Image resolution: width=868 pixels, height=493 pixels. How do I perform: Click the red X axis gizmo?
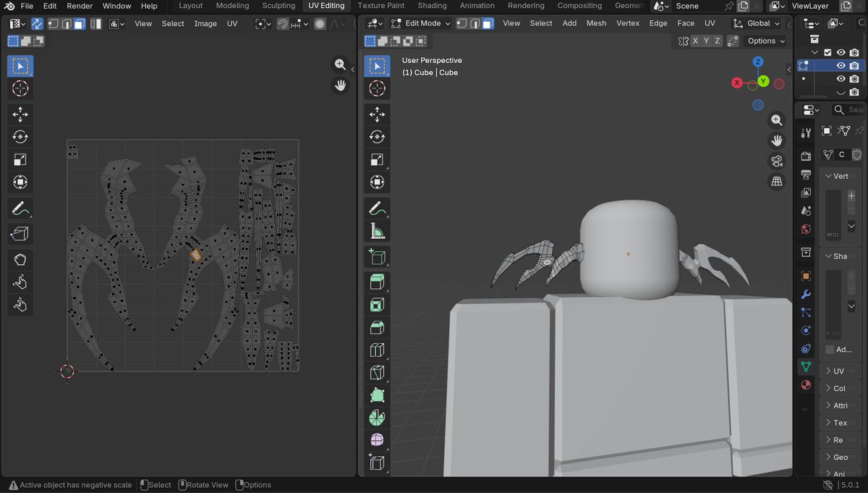(x=737, y=83)
